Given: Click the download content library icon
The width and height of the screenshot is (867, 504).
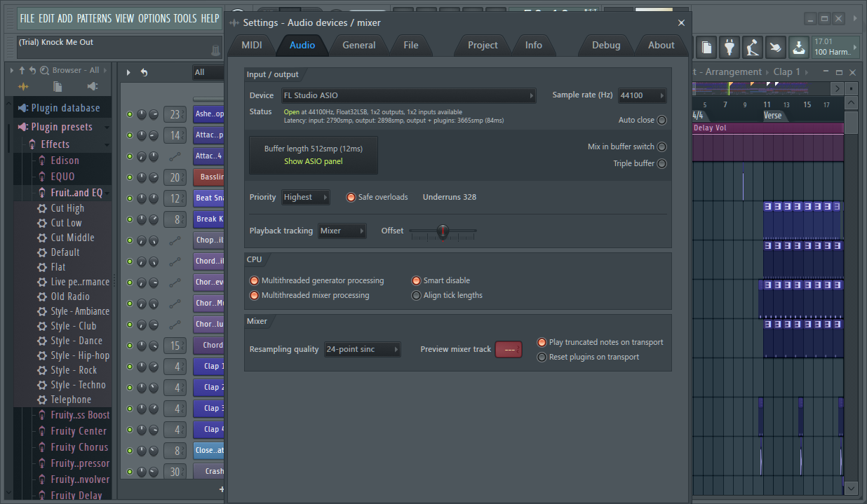Looking at the screenshot, I should (798, 47).
